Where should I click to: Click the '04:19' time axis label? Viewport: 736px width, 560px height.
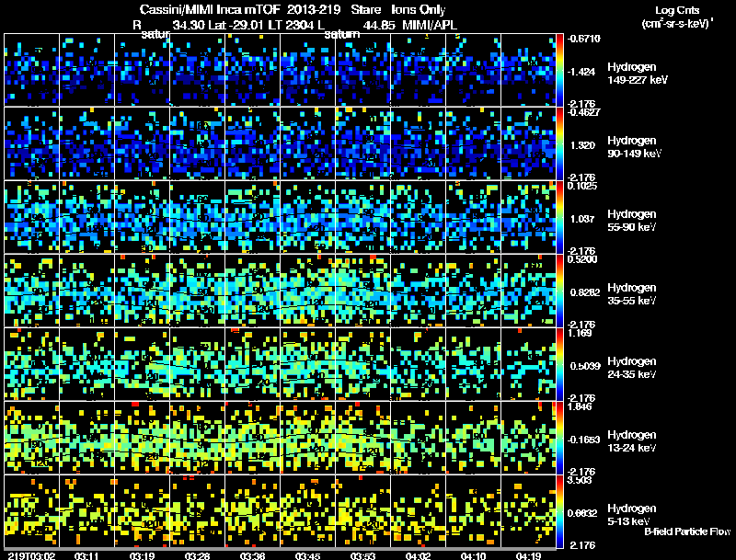point(528,555)
